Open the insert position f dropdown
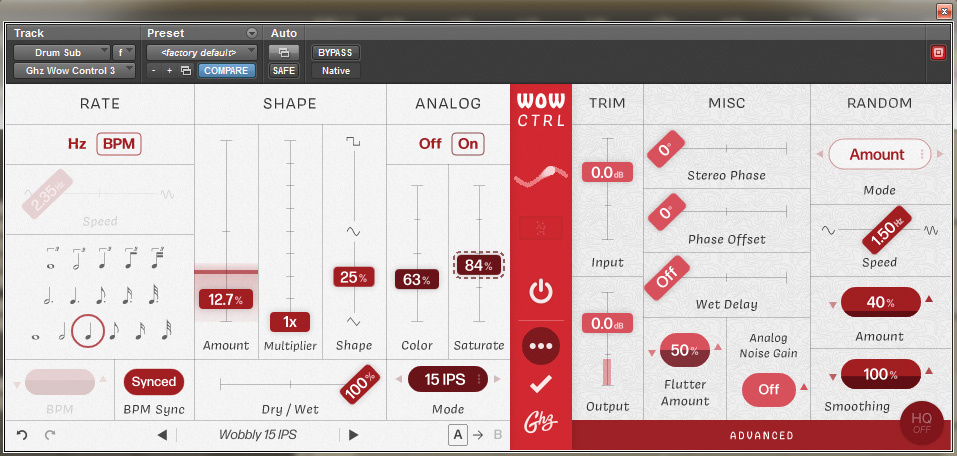The width and height of the screenshot is (957, 456). (x=123, y=52)
